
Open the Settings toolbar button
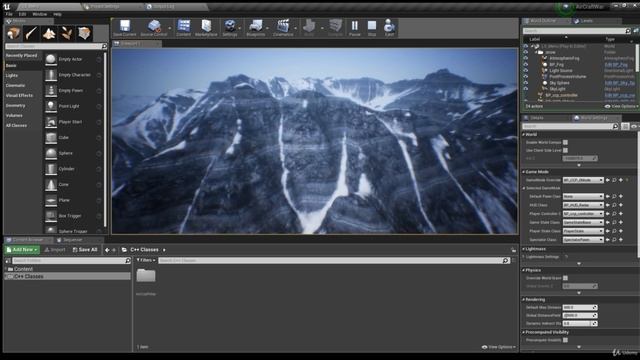pyautogui.click(x=230, y=28)
